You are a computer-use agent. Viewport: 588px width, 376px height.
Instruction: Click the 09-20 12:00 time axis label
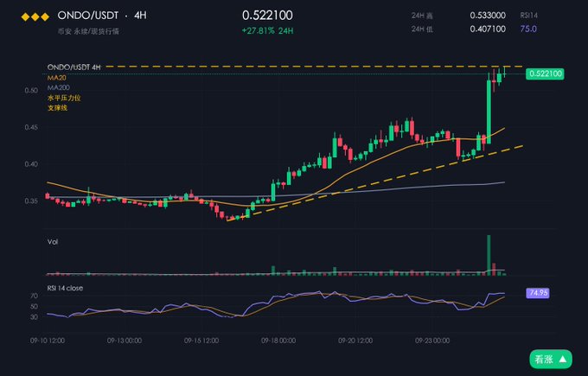click(355, 341)
